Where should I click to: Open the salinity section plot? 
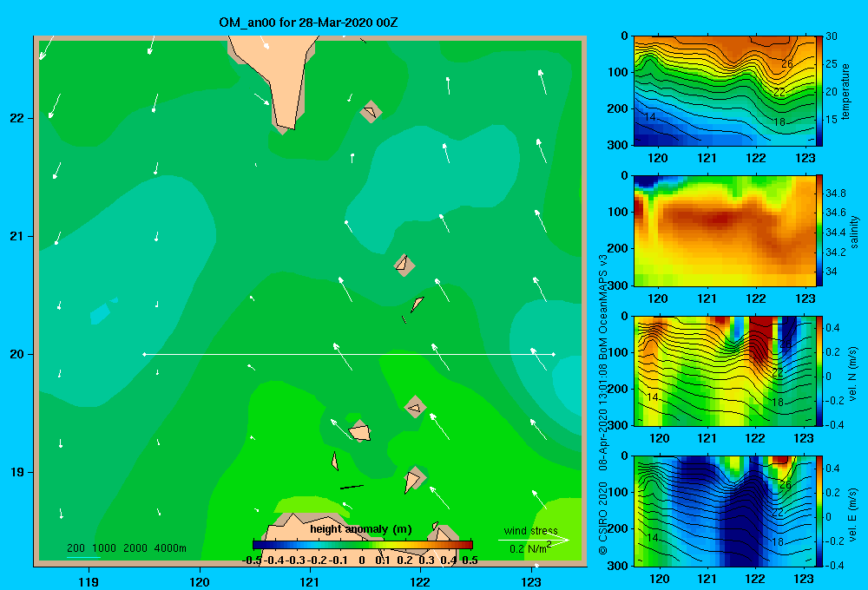[x=725, y=231]
